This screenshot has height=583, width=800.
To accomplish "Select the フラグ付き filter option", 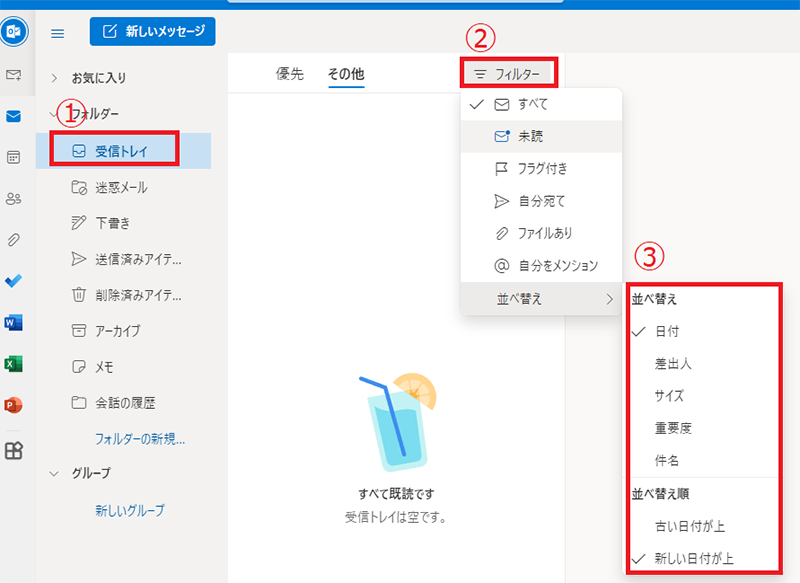I will tap(541, 169).
